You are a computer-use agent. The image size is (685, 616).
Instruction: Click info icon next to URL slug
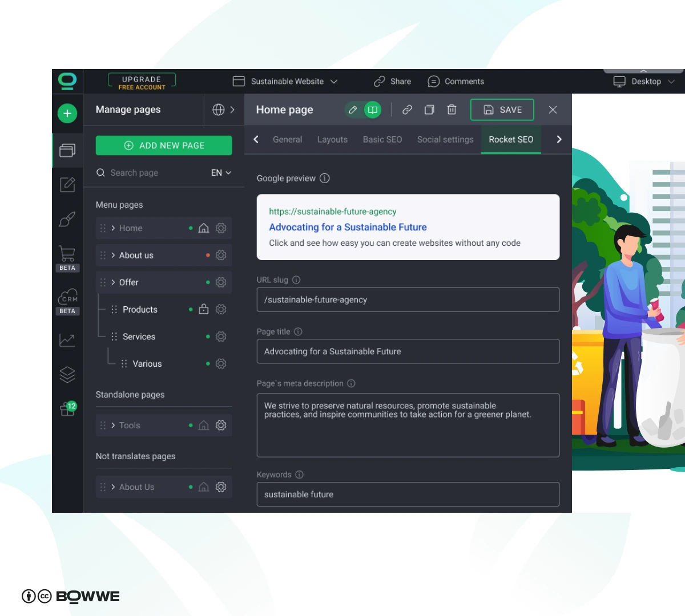[296, 279]
